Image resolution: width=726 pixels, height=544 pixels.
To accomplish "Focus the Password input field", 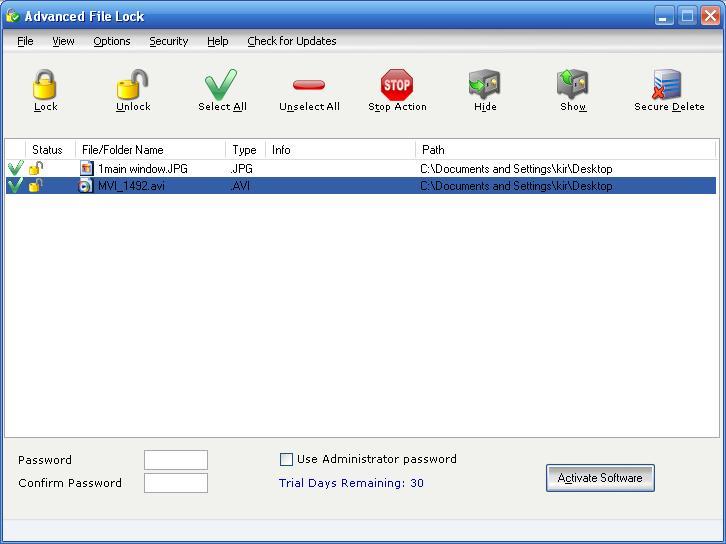I will 176,460.
